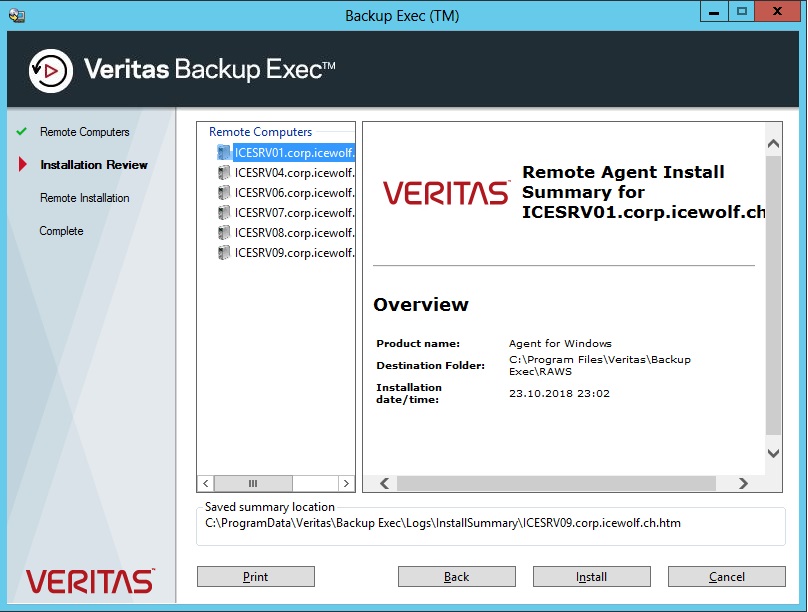808x612 pixels.
Task: Print the installation summary
Action: [x=256, y=576]
